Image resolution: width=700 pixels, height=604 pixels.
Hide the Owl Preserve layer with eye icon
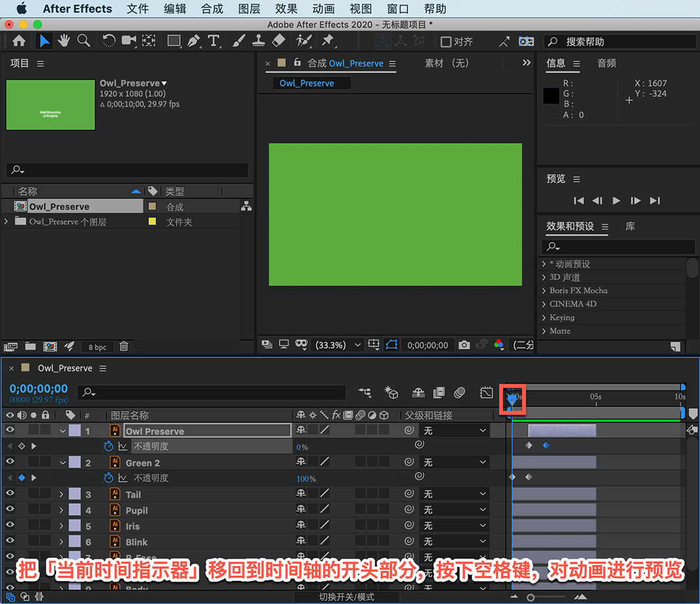(10, 430)
